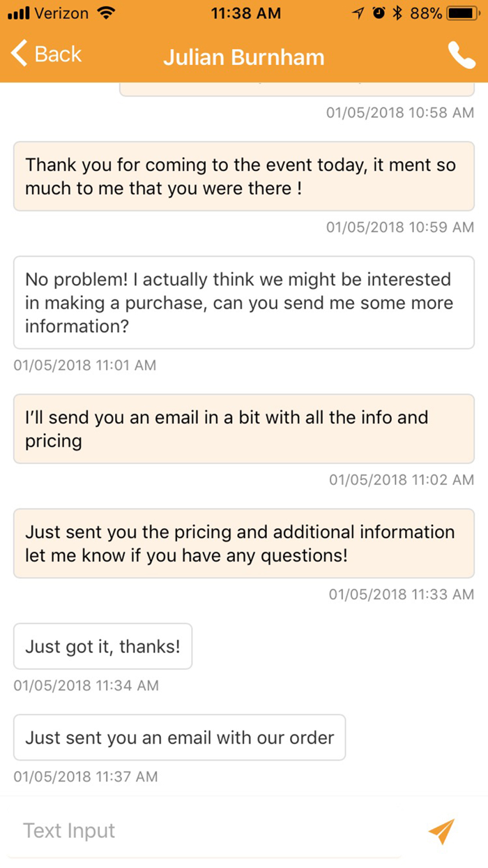Tap the "Just sent you the pricing" message
Screen dimensions: 488x868
tap(243, 543)
